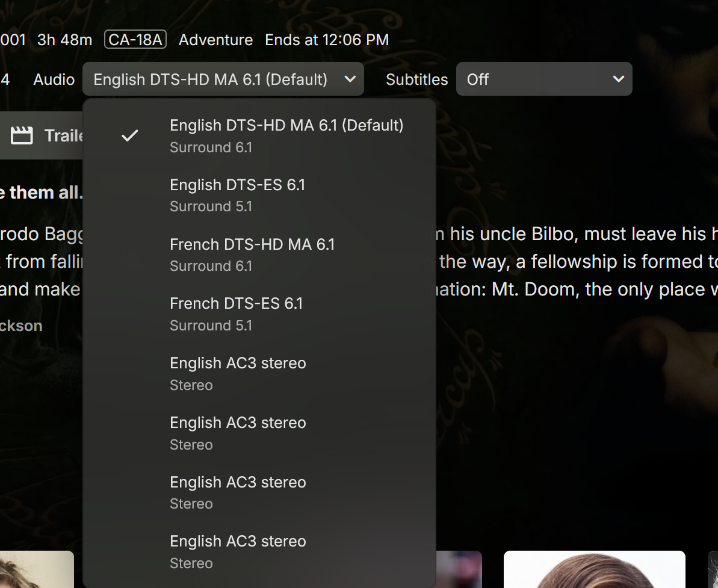Click the Audio dropdown chevron arrow
718x588 pixels.
coord(350,79)
